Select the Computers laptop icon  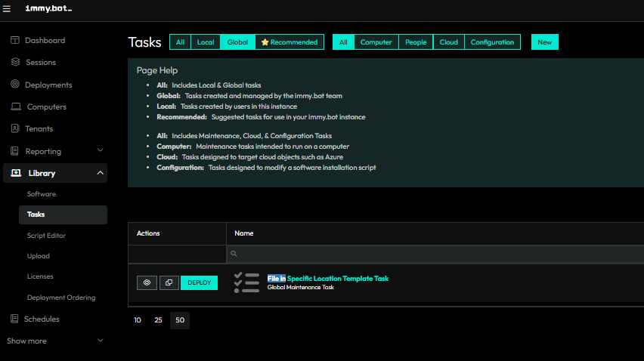coord(16,106)
